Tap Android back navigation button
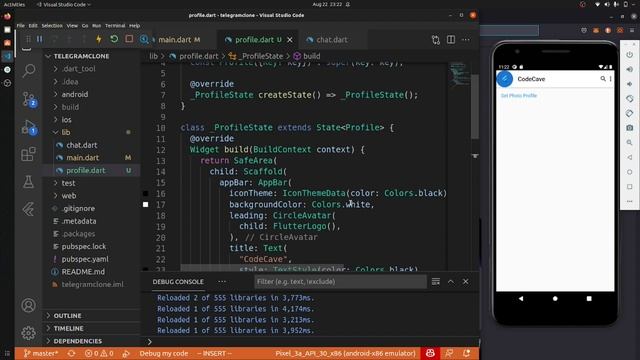The height and width of the screenshot is (360, 640). [x=521, y=298]
